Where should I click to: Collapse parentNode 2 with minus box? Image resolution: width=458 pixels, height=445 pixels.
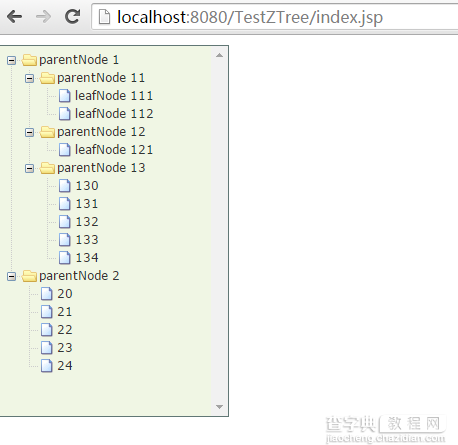(x=11, y=276)
